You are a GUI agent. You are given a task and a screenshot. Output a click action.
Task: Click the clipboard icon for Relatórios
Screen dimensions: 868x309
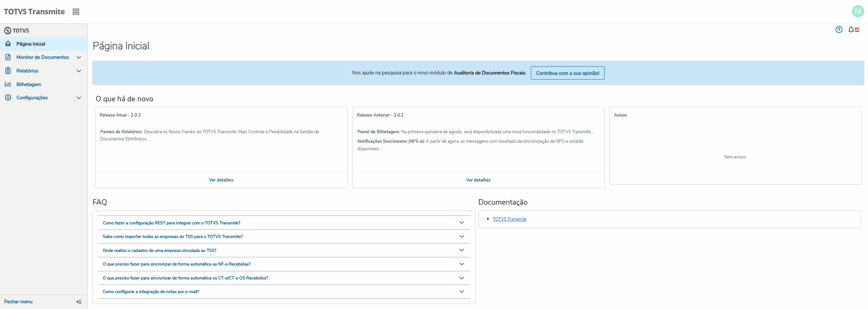pos(8,71)
